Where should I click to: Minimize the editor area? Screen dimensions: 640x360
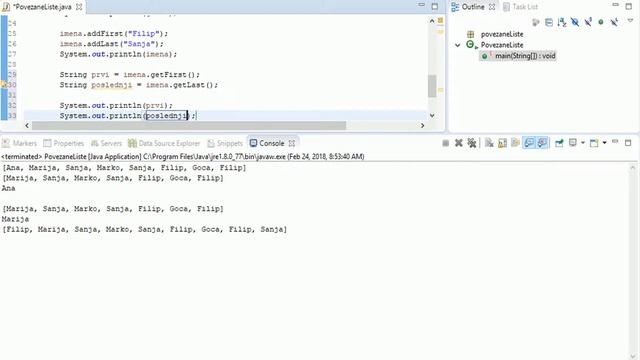tap(422, 6)
